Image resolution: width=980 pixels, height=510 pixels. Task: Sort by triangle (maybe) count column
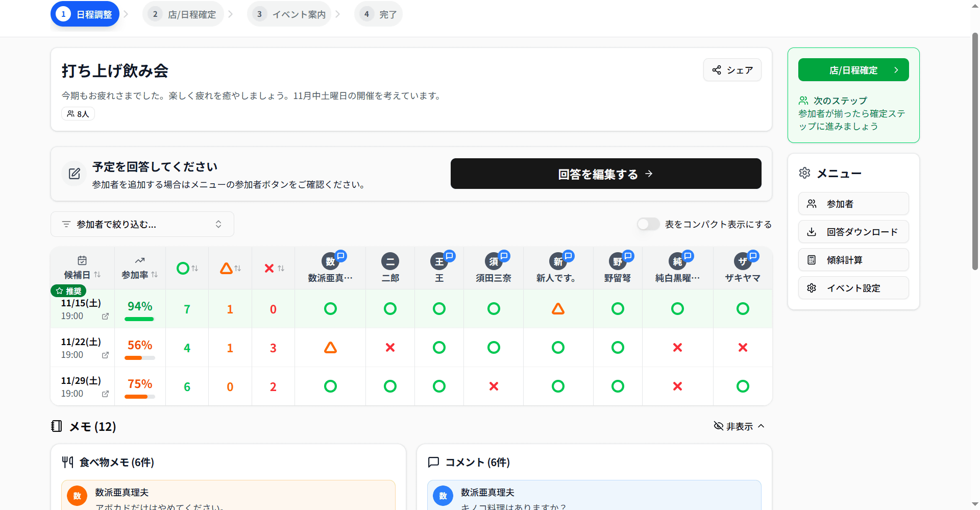click(230, 269)
